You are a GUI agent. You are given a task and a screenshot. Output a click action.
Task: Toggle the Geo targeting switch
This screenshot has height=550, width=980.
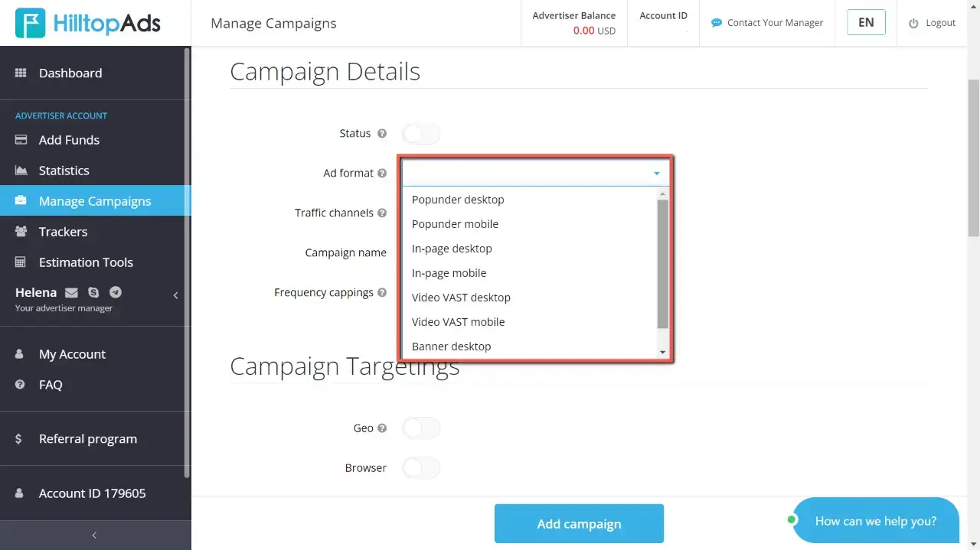tap(420, 428)
